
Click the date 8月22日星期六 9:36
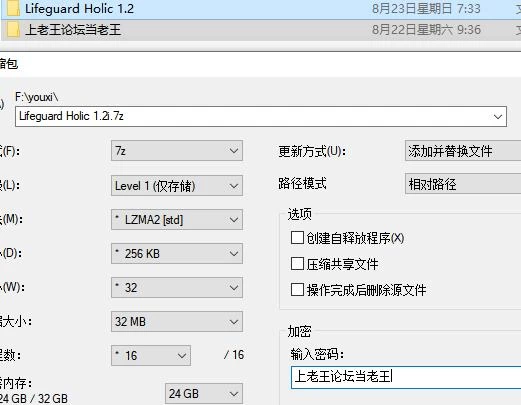(426, 30)
